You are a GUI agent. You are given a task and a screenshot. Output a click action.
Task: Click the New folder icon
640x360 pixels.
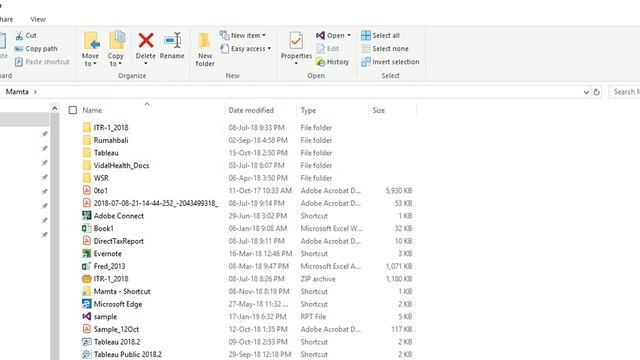tap(204, 41)
